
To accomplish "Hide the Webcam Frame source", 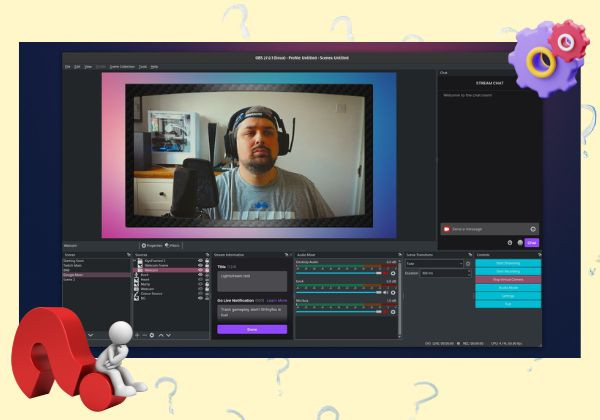I will [x=200, y=265].
